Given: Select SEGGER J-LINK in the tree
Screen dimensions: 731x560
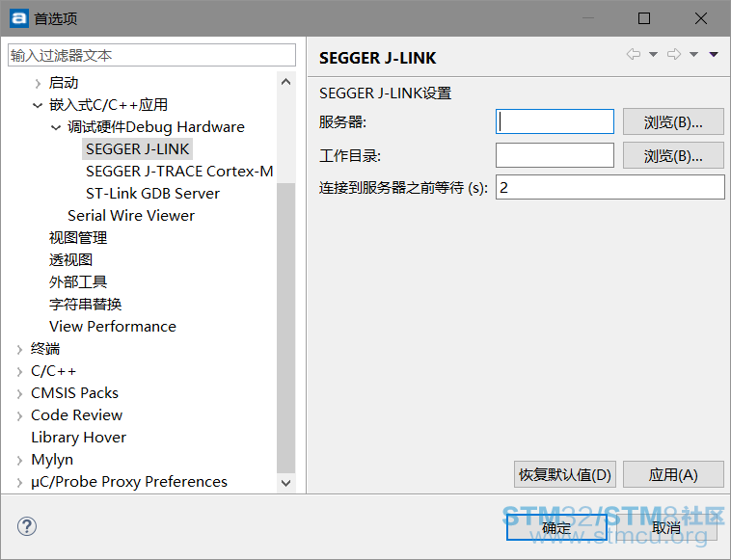Looking at the screenshot, I should 138,149.
